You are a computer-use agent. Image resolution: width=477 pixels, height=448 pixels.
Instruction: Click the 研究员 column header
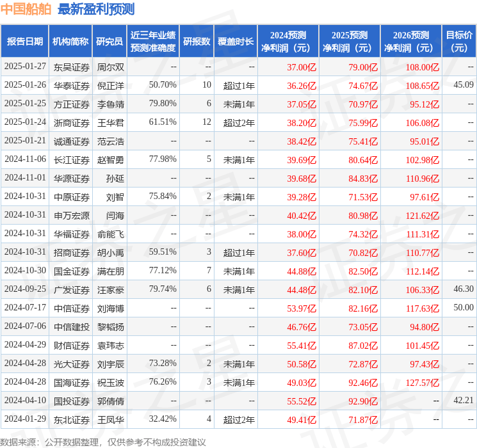click(x=109, y=42)
